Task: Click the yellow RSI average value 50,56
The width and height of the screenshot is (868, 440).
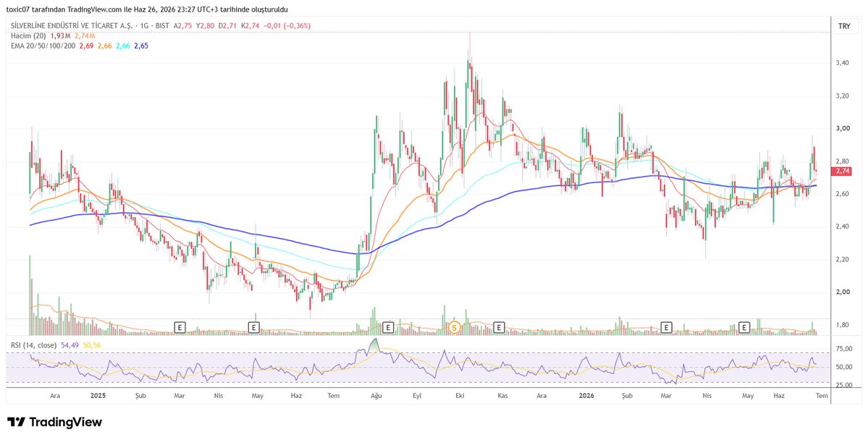Action: [92, 344]
